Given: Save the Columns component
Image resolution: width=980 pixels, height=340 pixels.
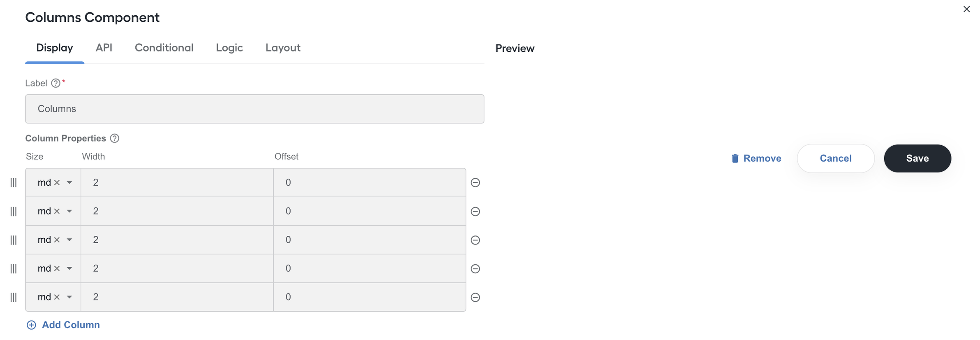Looking at the screenshot, I should coord(918,158).
